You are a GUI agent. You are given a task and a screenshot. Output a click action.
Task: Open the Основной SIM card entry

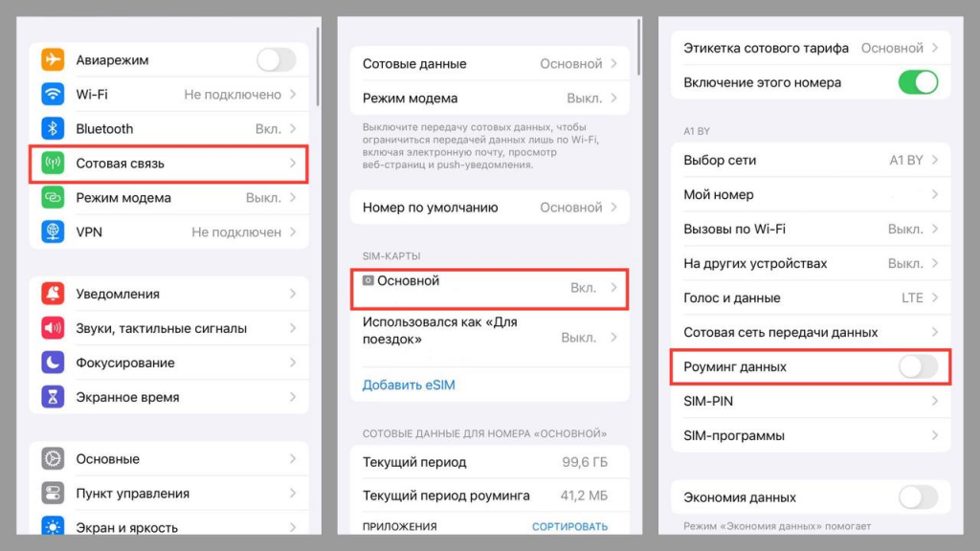coord(489,287)
